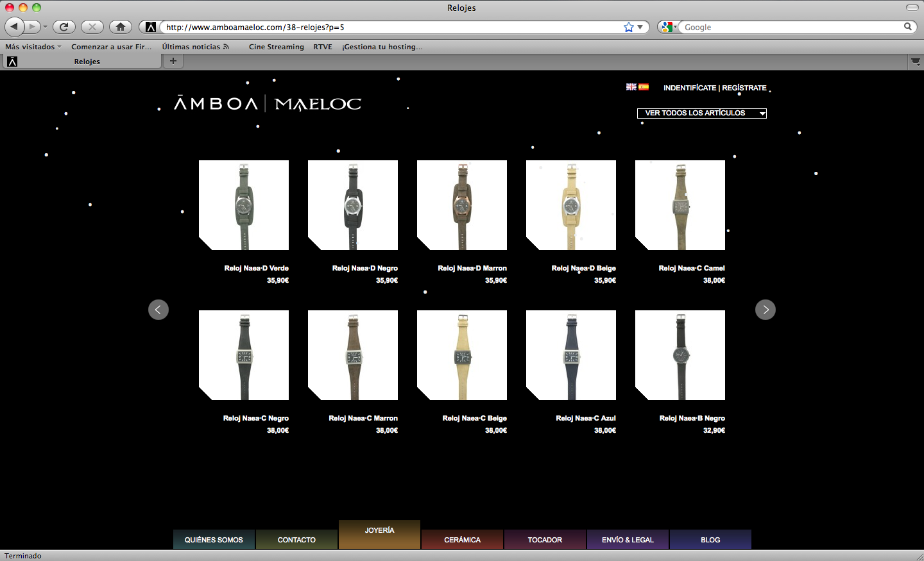This screenshot has height=561, width=924.
Task: Click the bookmark star in address bar
Action: 628,27
